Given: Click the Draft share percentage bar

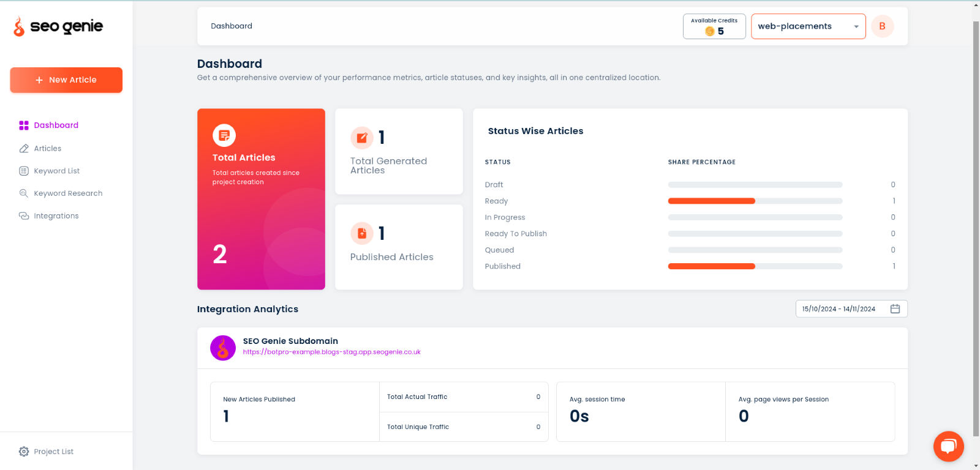Looking at the screenshot, I should point(755,185).
